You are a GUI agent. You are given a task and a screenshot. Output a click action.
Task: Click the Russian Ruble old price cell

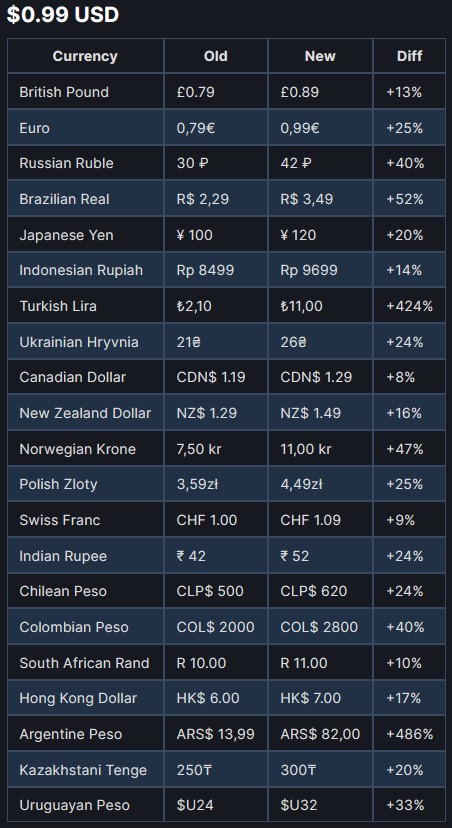[x=215, y=163]
